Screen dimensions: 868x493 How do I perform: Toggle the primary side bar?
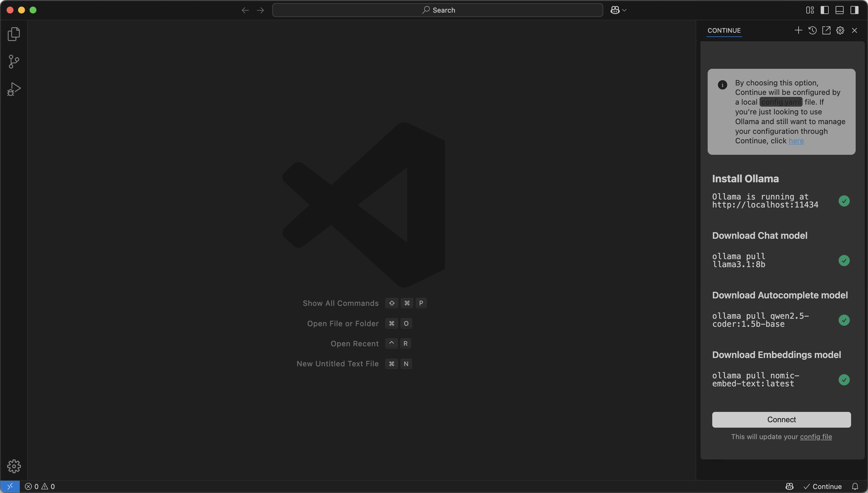point(825,10)
